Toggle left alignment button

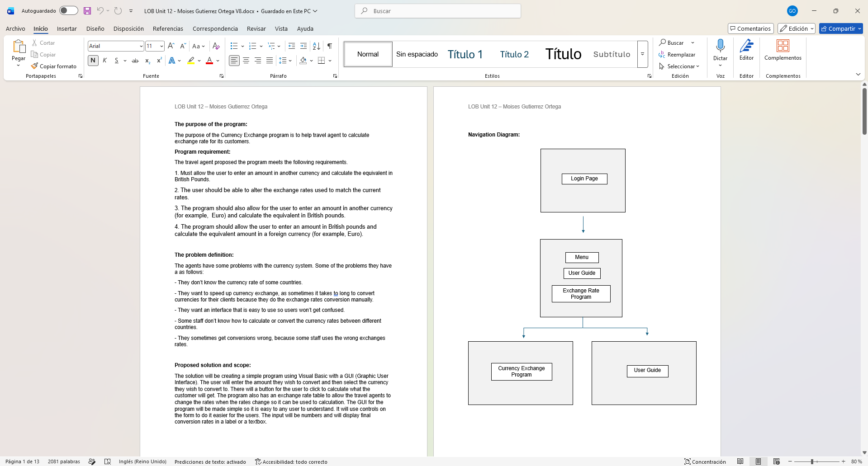point(234,61)
